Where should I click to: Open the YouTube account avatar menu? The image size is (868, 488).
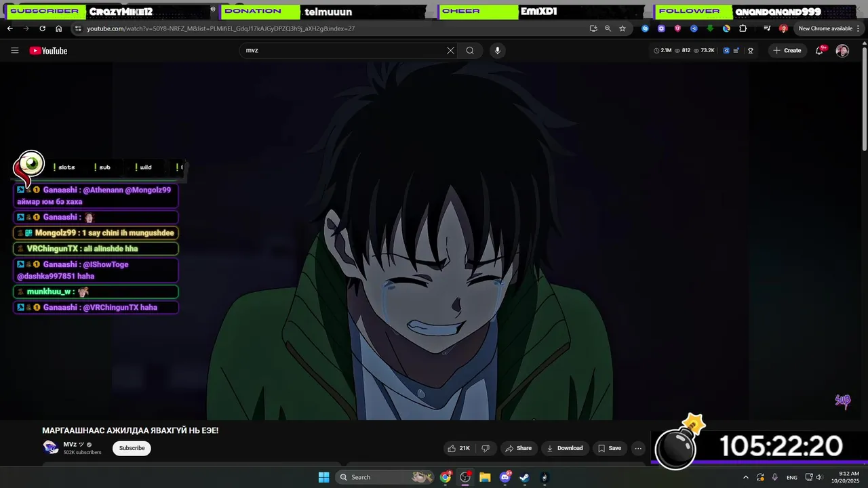tap(842, 51)
